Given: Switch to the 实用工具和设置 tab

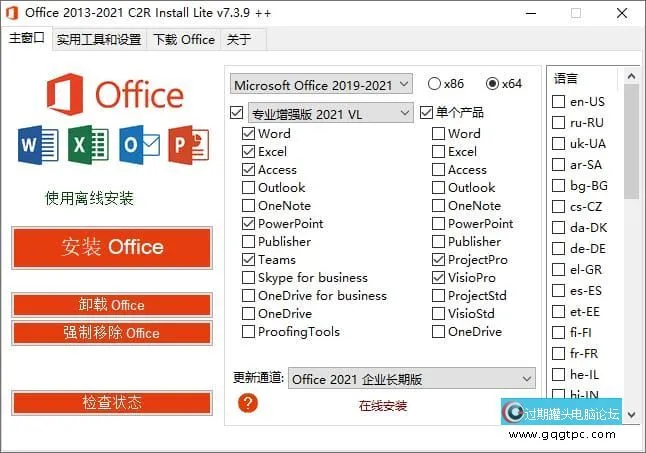Looking at the screenshot, I should [99, 40].
